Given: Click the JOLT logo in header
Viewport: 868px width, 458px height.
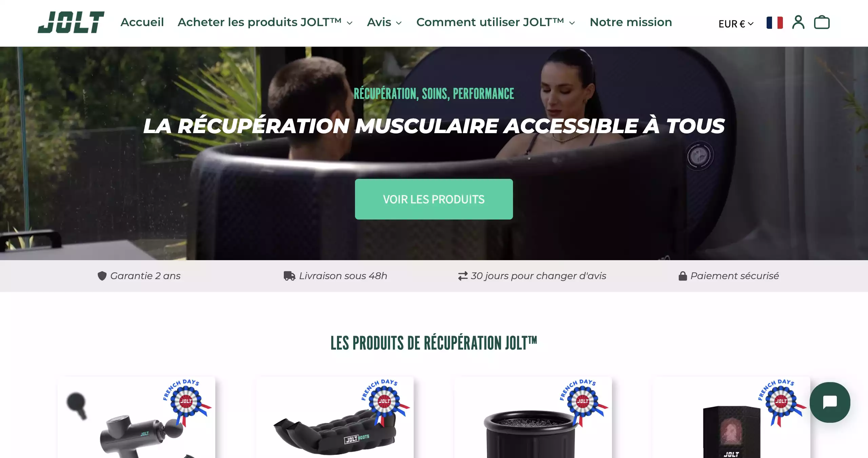Looking at the screenshot, I should point(71,22).
